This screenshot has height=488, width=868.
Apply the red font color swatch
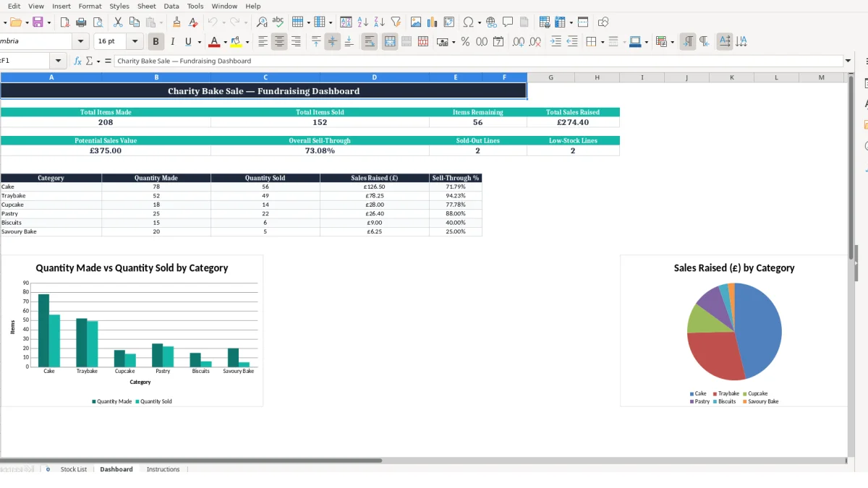click(213, 42)
